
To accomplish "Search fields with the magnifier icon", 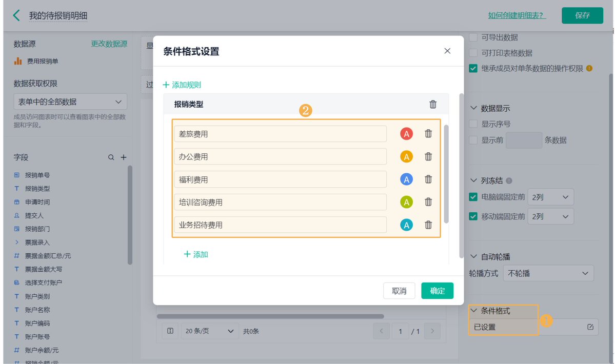I will click(x=111, y=157).
